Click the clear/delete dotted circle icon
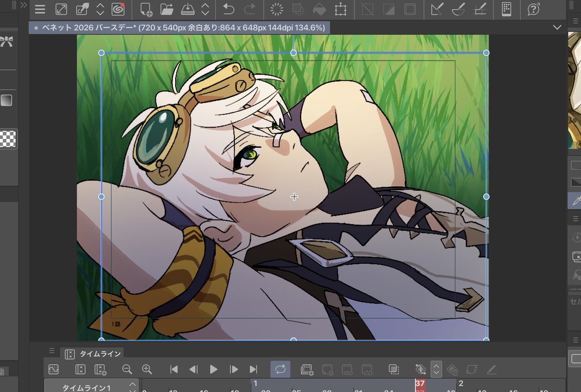 [277, 9]
